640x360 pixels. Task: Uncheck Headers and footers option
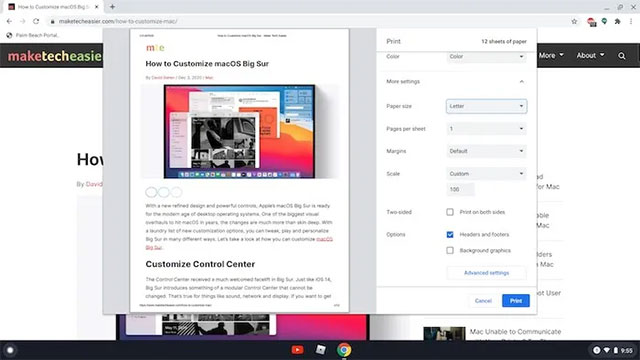point(450,235)
